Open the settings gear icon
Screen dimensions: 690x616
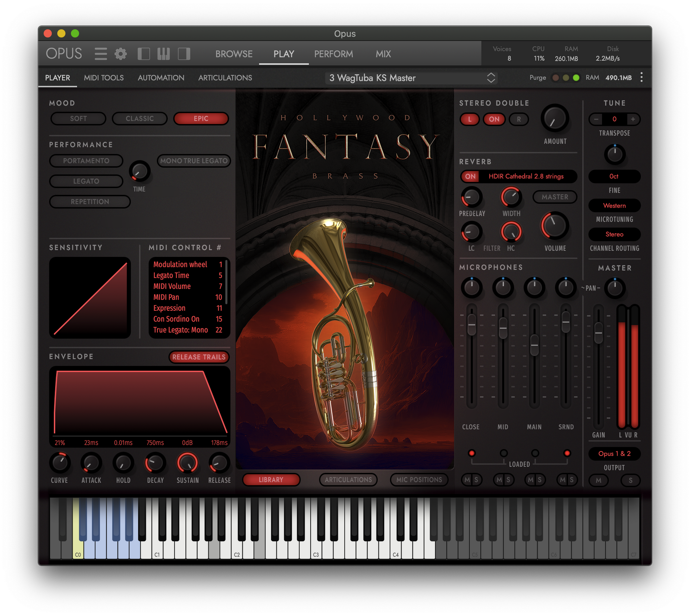click(121, 54)
